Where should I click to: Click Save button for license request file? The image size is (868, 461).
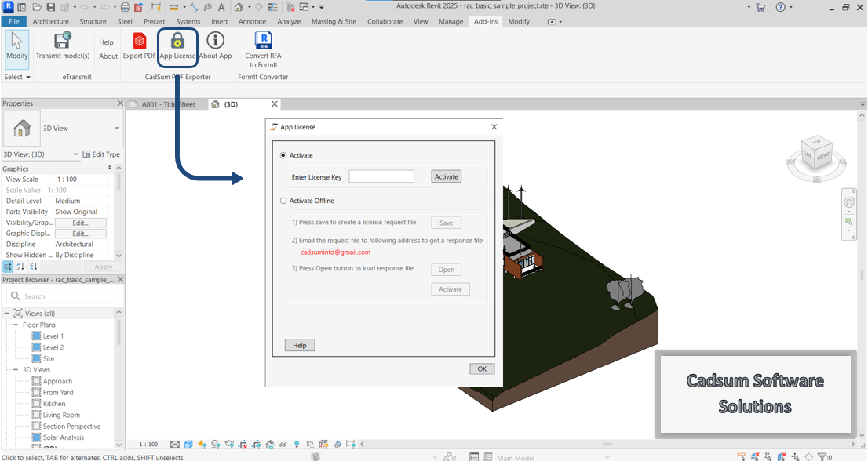point(447,223)
